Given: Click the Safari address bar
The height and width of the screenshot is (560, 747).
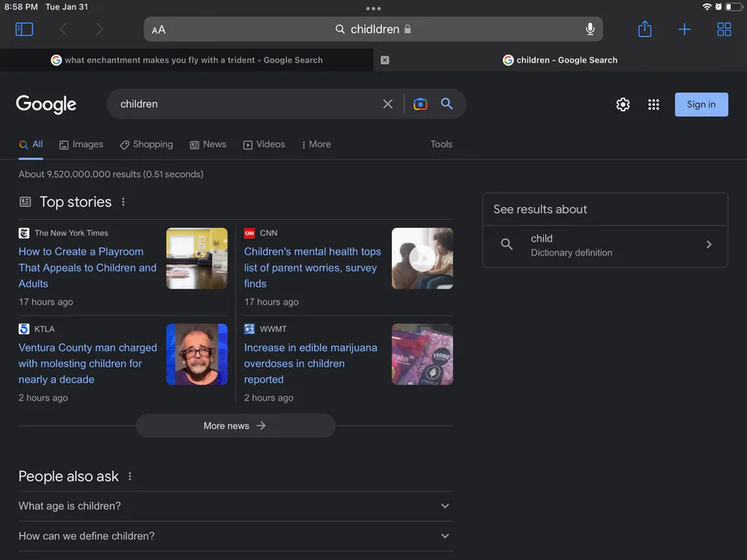Looking at the screenshot, I should coord(373,29).
